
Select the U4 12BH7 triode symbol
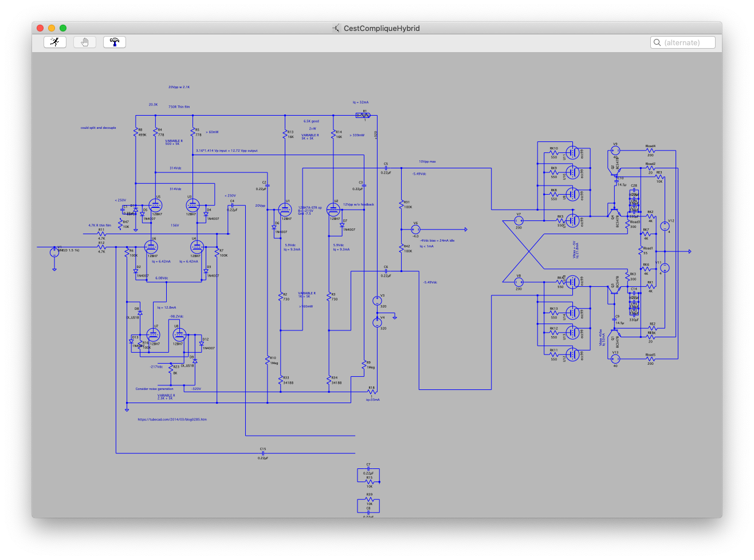(x=197, y=247)
